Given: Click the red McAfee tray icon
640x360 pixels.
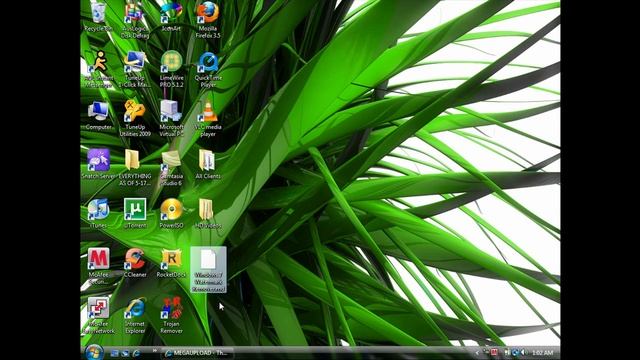Looking at the screenshot, I should tap(494, 353).
